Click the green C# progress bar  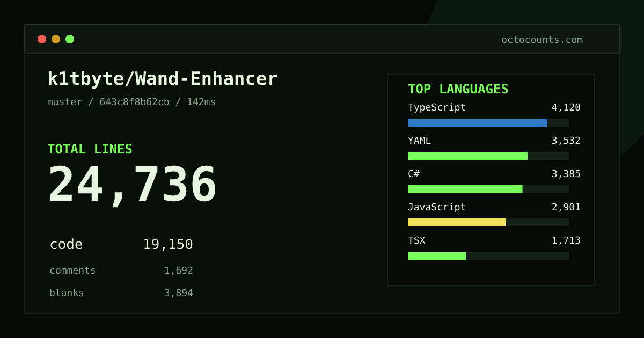(465, 189)
